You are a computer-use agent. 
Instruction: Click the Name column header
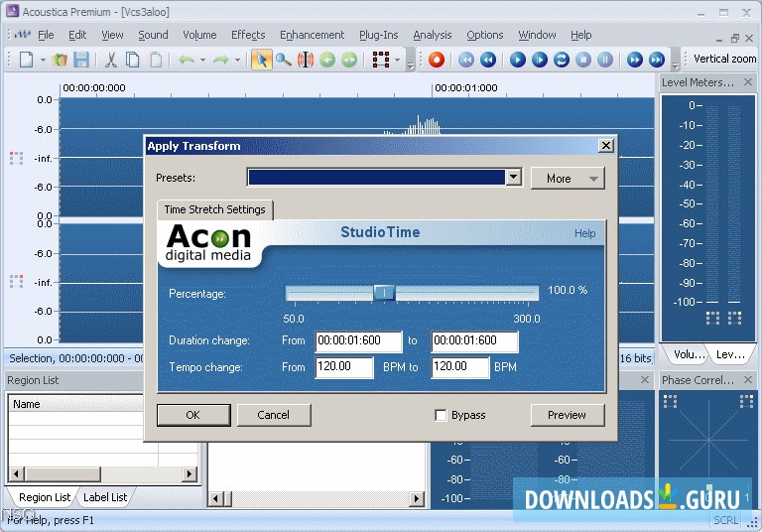76,404
